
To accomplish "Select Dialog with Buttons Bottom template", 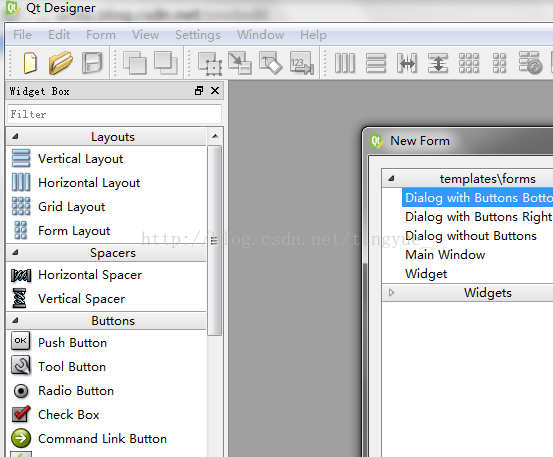I will click(478, 197).
